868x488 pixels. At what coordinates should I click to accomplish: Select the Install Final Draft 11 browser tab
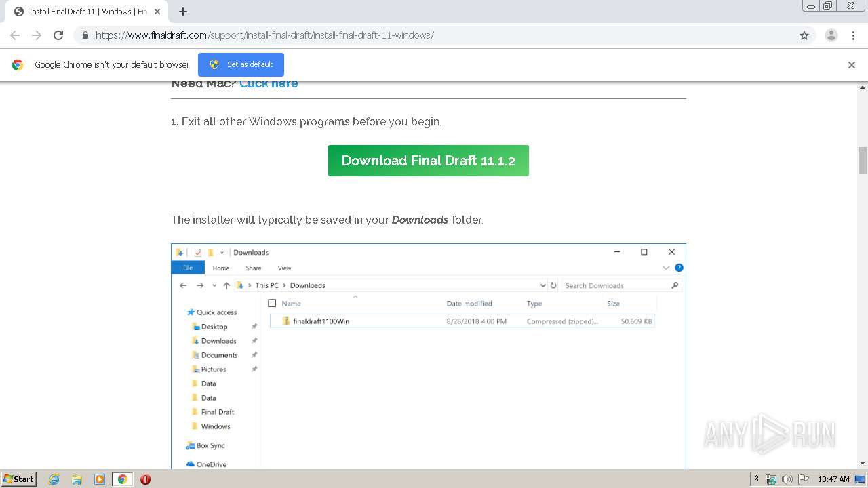point(88,12)
